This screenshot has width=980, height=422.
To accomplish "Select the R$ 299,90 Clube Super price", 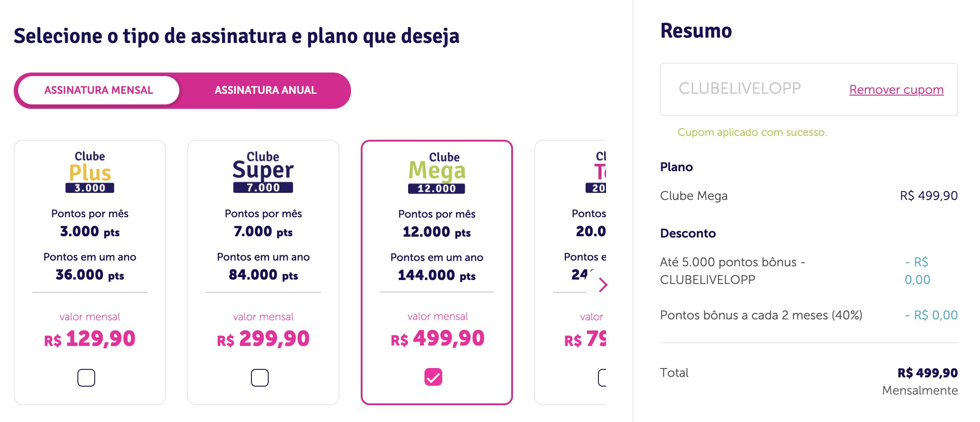I will 263,339.
